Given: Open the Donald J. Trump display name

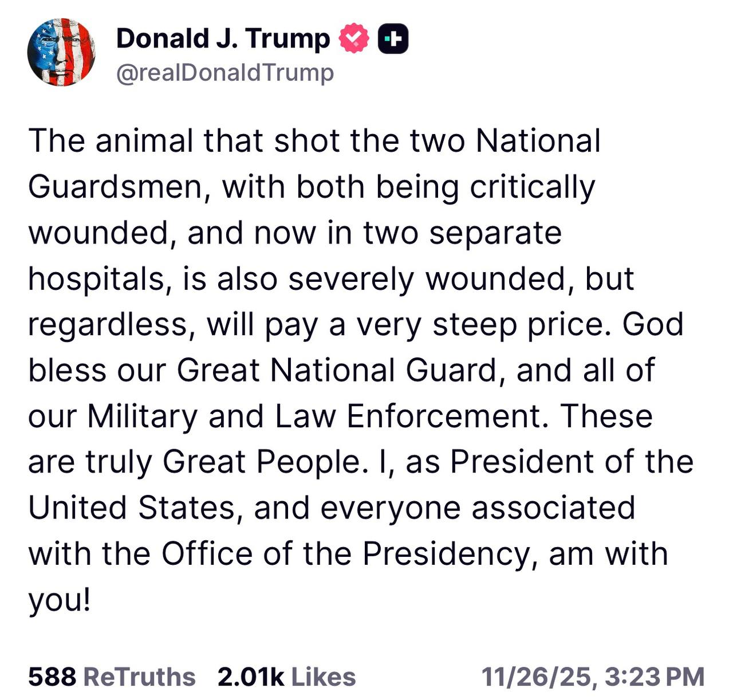Looking at the screenshot, I should (223, 38).
